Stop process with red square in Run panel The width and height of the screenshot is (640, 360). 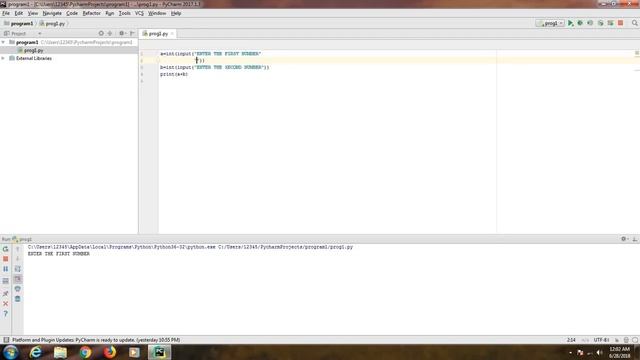(6, 259)
